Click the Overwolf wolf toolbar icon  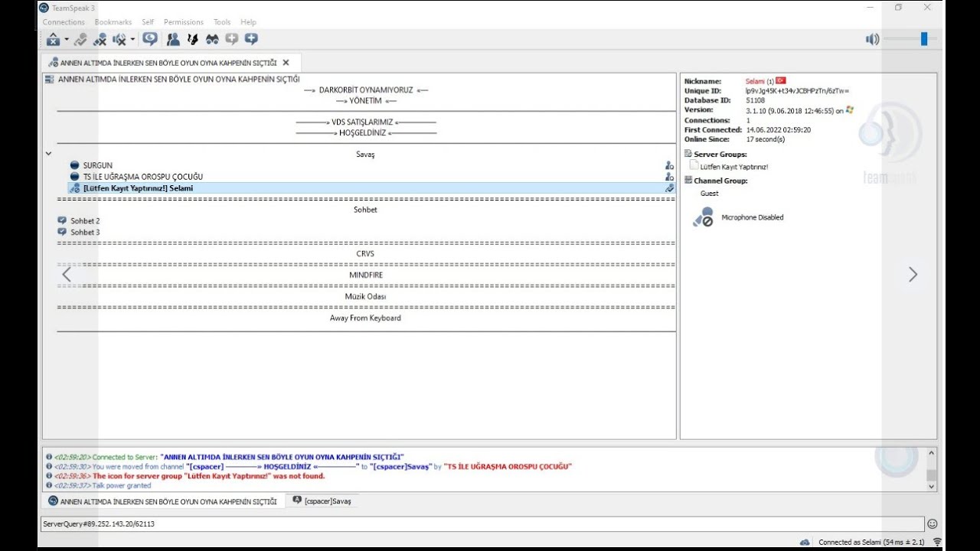pos(193,39)
